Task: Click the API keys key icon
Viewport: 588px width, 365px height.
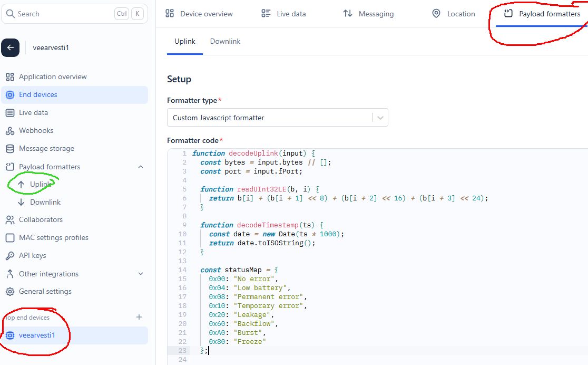Action: point(9,256)
